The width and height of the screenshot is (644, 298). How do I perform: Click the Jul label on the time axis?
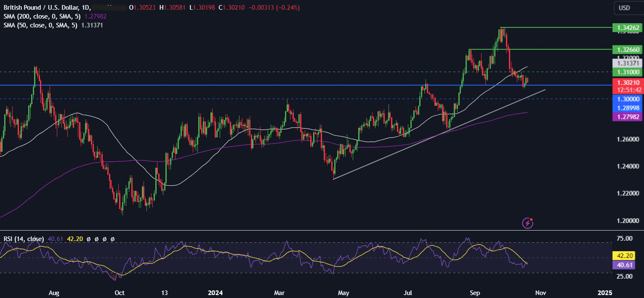[408, 293]
